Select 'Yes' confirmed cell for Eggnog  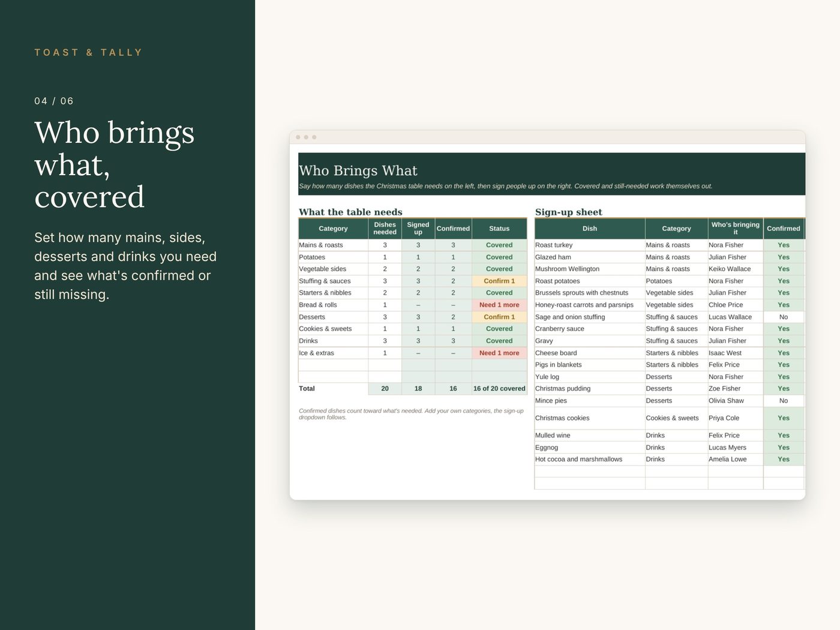tap(784, 448)
